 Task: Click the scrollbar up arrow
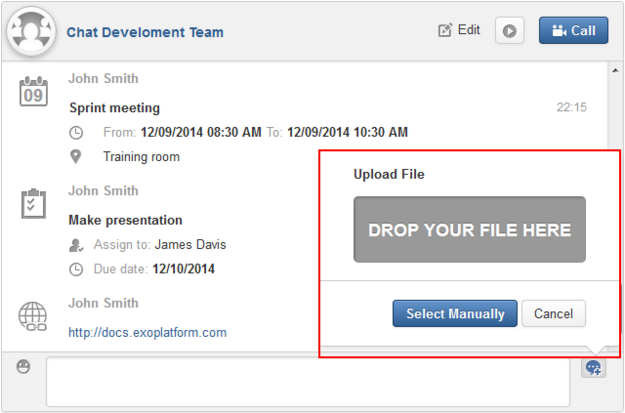click(615, 71)
